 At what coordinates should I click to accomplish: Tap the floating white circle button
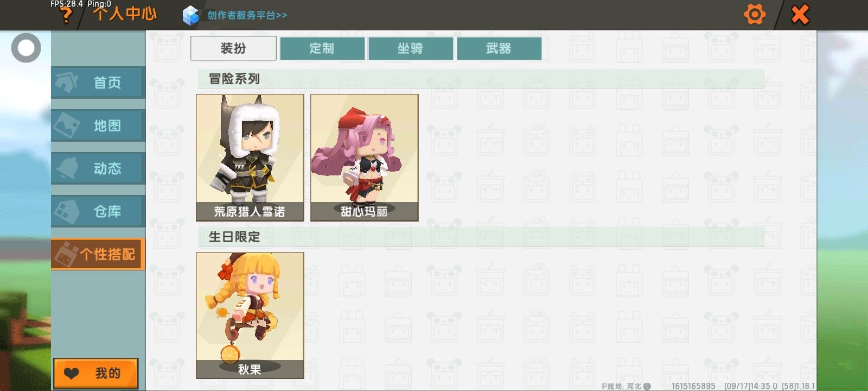(x=26, y=48)
